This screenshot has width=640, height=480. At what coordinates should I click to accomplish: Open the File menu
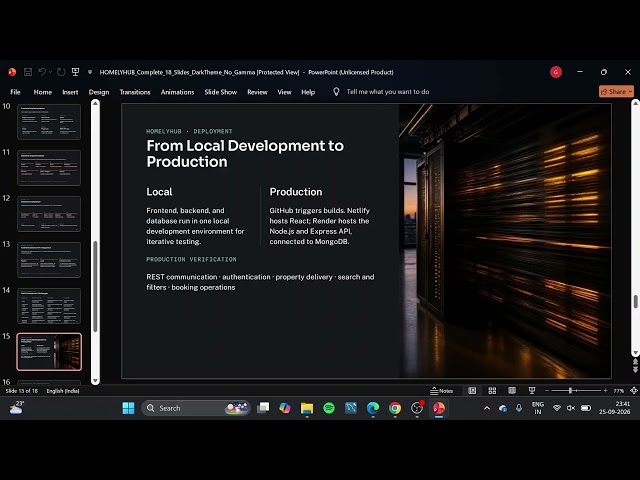pos(16,92)
